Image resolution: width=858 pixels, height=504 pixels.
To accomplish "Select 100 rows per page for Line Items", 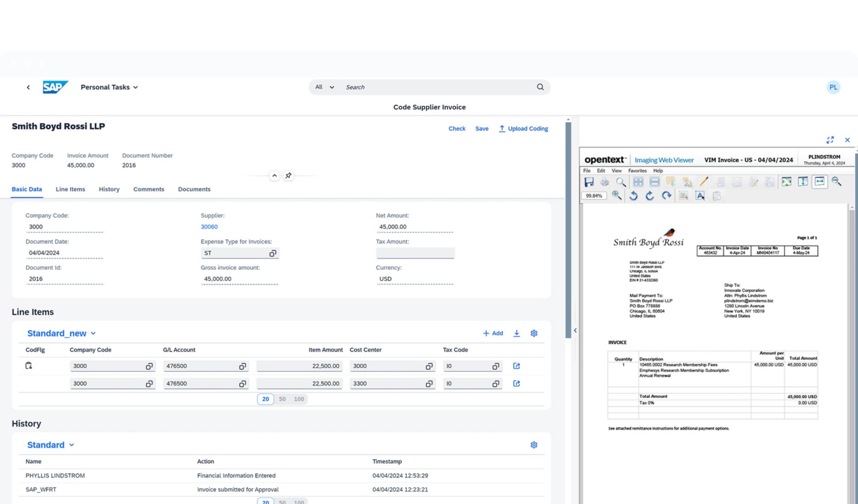I will [299, 399].
